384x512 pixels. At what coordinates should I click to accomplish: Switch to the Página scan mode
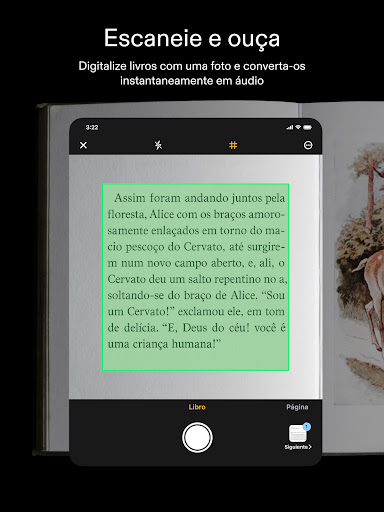point(297,407)
